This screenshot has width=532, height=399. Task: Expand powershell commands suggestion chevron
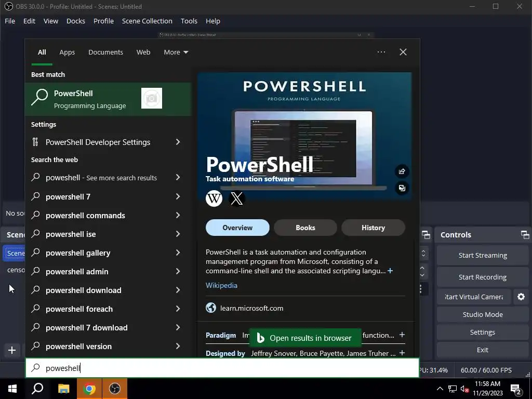click(x=178, y=215)
